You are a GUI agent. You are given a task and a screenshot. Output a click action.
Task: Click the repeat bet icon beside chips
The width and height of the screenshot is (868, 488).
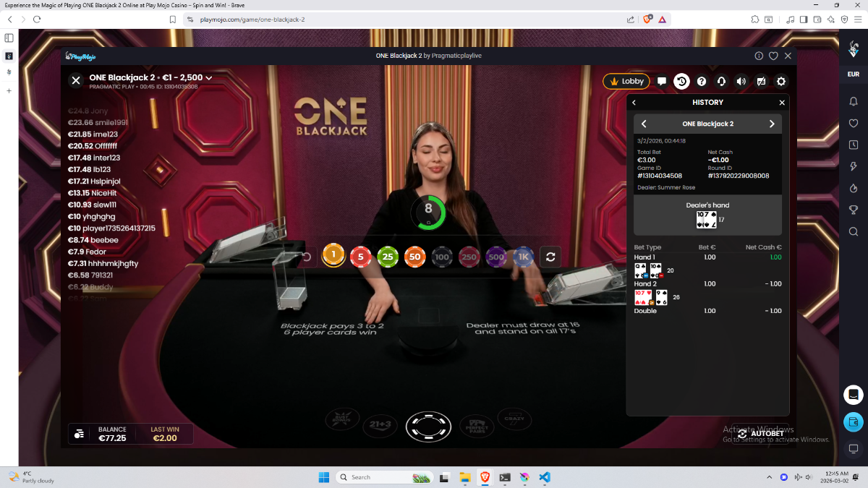(550, 257)
